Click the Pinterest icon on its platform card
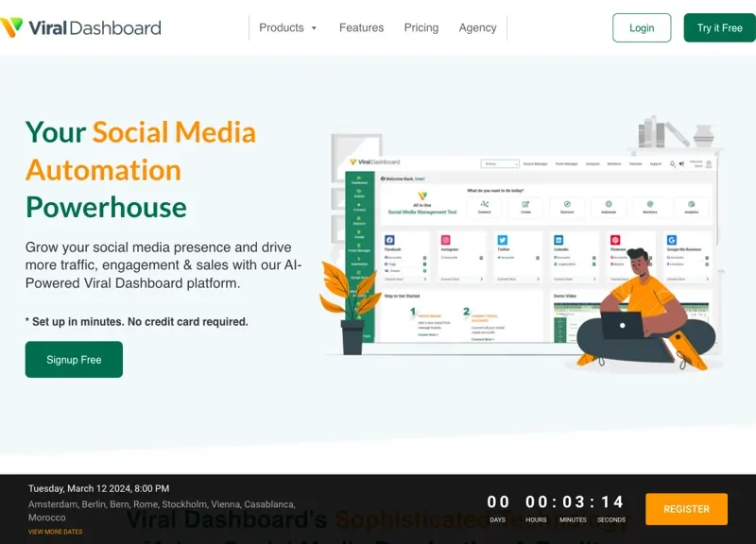Screen dimensions: 756x544 click(x=613, y=239)
